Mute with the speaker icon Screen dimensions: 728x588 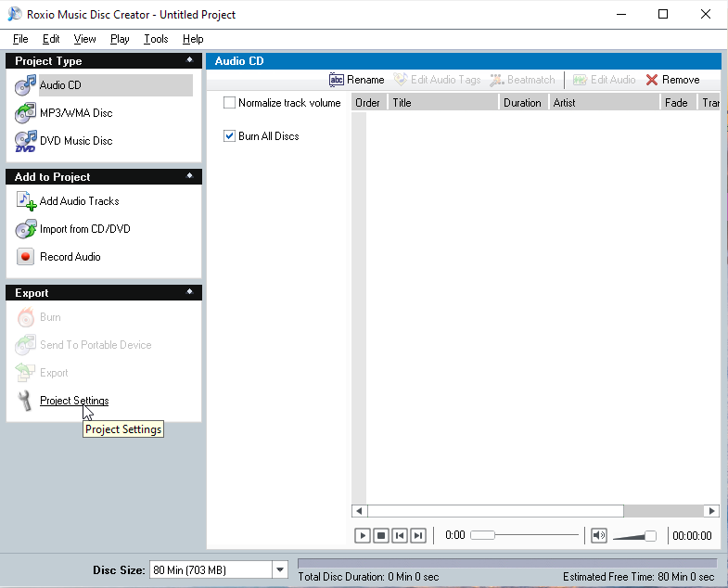[x=599, y=535]
